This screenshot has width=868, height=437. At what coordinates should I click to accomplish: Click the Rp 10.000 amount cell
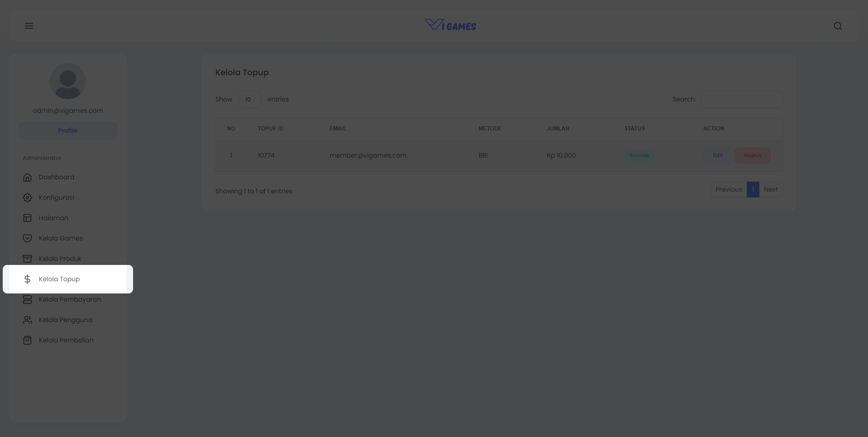[x=561, y=155]
